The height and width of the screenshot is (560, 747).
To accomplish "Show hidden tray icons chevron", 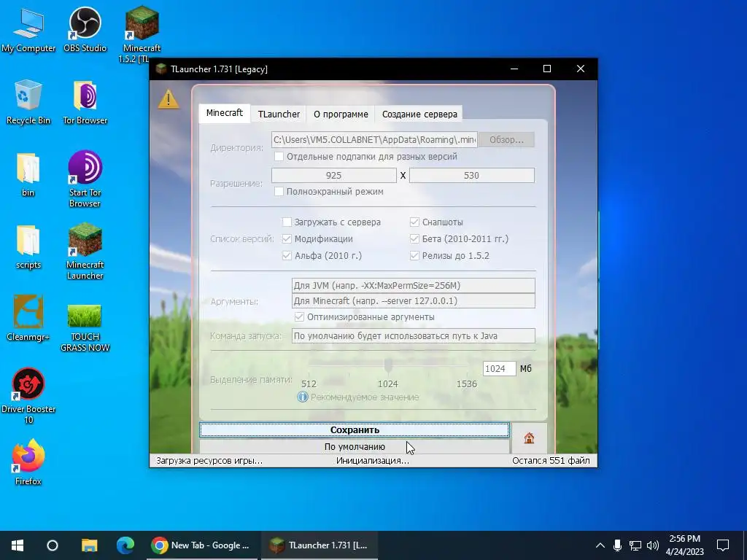I will pos(600,545).
